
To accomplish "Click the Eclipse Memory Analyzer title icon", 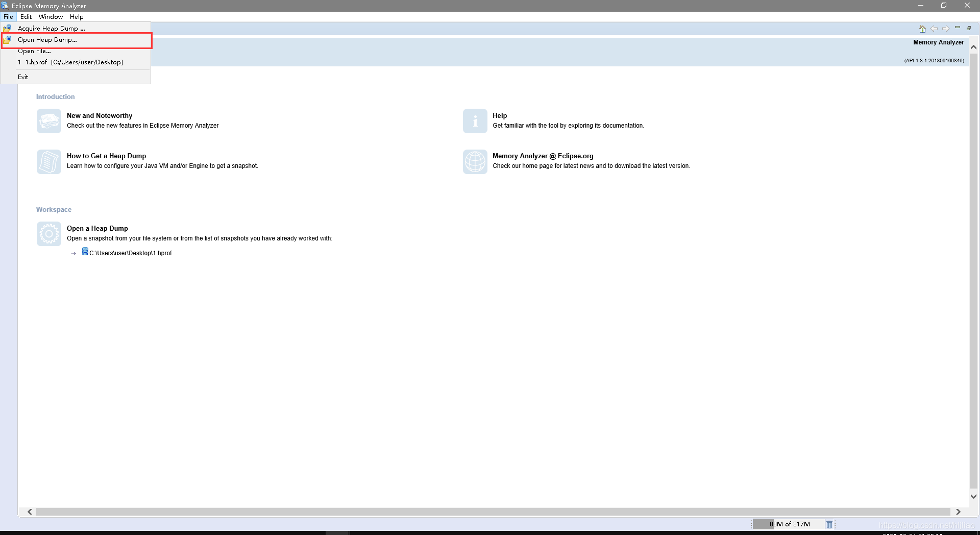I will tap(5, 6).
